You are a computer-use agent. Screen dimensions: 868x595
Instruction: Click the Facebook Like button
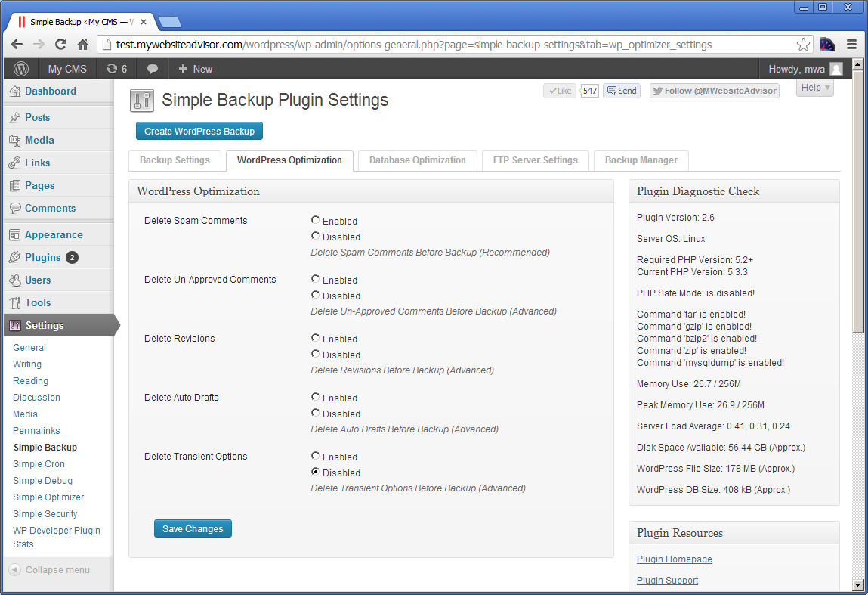(x=560, y=91)
